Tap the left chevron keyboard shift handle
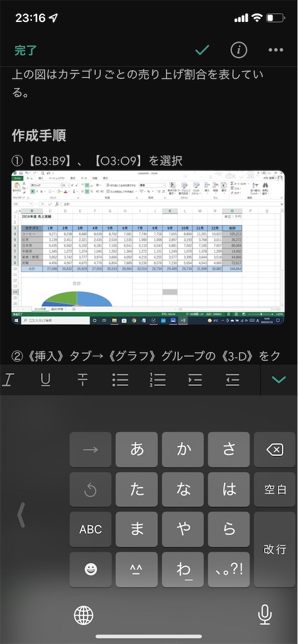The width and height of the screenshot is (298, 644). tap(21, 515)
